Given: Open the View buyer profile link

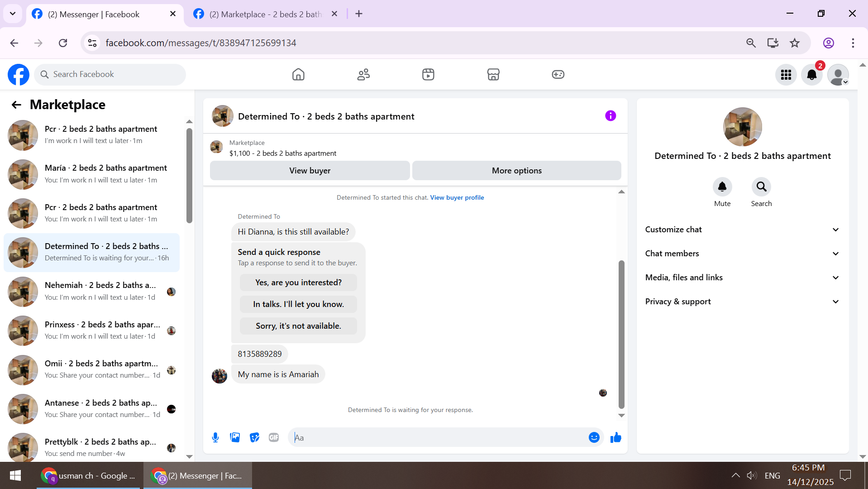Looking at the screenshot, I should click(457, 197).
